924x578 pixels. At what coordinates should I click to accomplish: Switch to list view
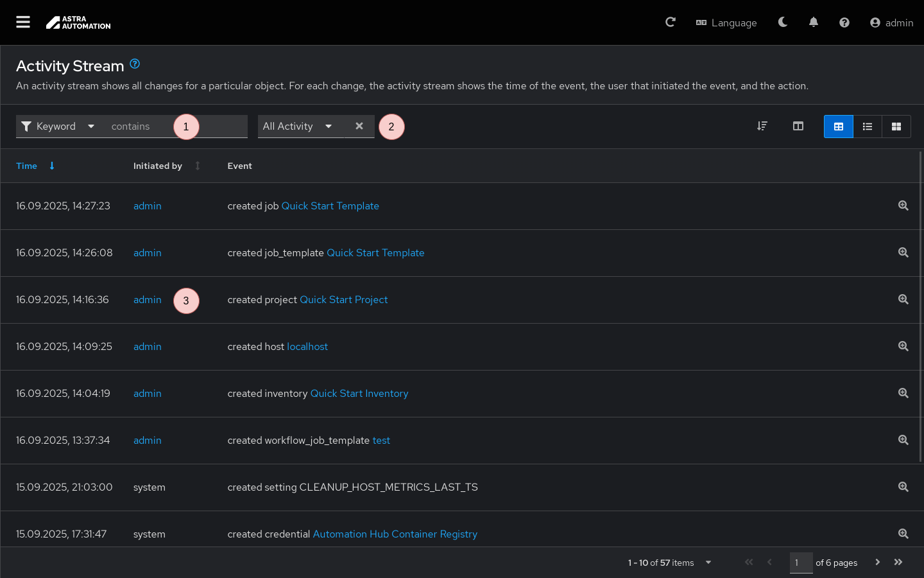click(x=868, y=127)
